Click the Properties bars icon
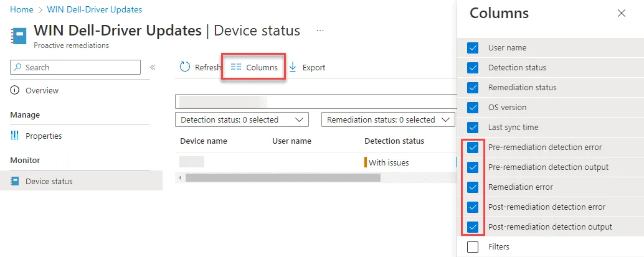Screen dimensions: 644x257 click(x=15, y=136)
